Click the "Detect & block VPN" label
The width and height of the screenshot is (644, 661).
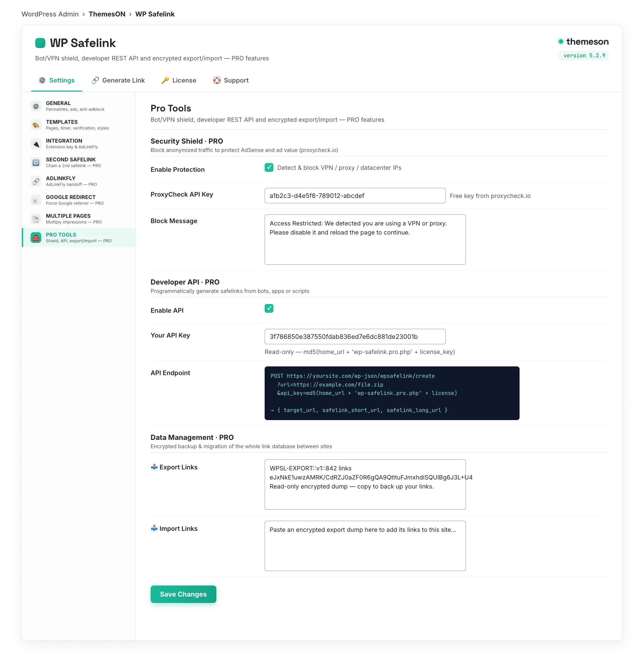coord(339,167)
